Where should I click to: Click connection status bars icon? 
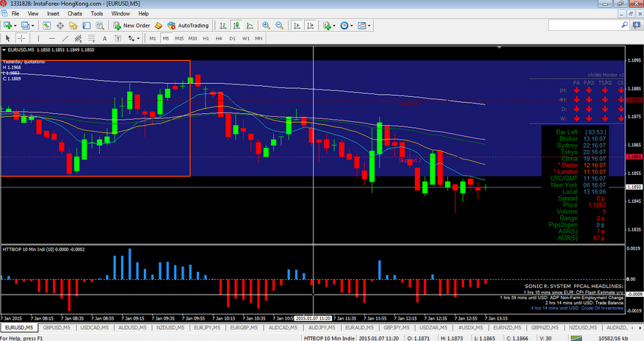[576, 338]
